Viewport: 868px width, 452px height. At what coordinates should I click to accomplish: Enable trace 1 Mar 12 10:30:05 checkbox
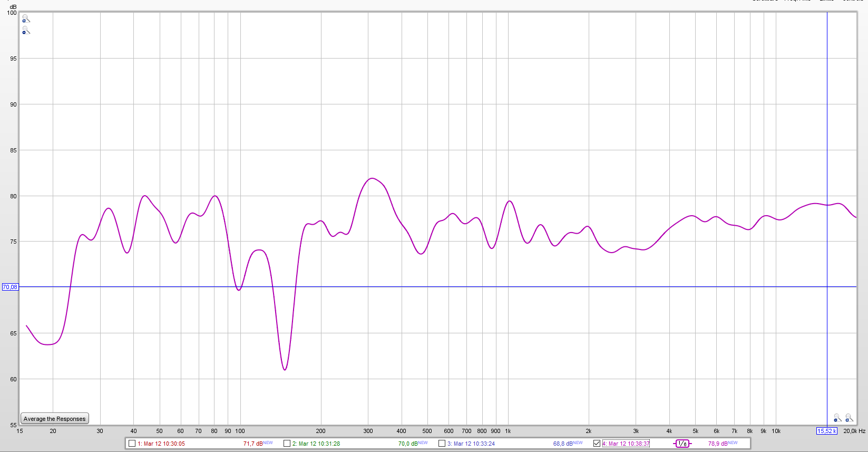132,444
